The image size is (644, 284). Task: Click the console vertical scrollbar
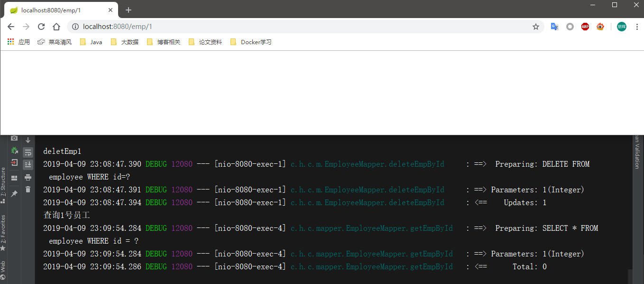point(630,276)
